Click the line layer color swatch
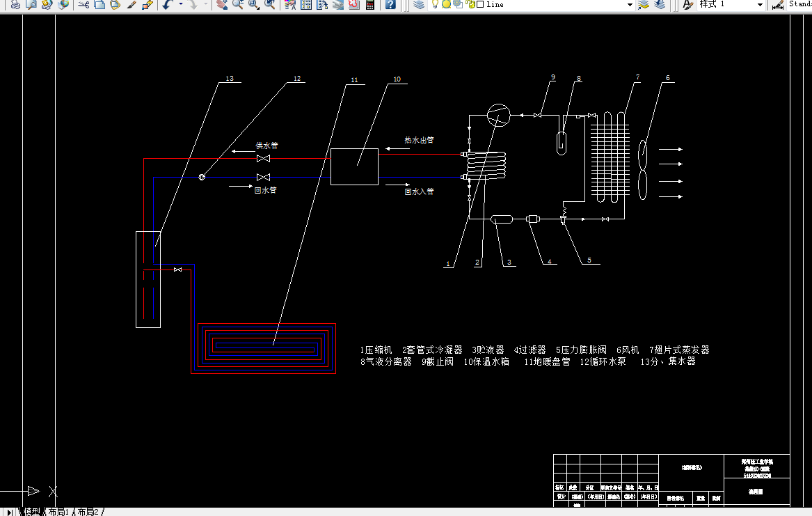The width and height of the screenshot is (812, 516). (x=480, y=4)
